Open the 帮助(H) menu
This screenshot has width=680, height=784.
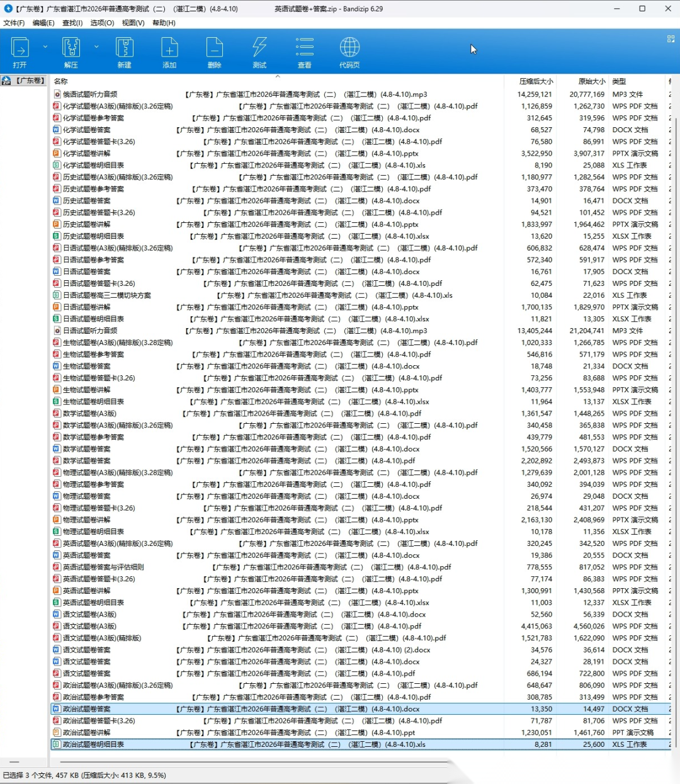[x=164, y=23]
